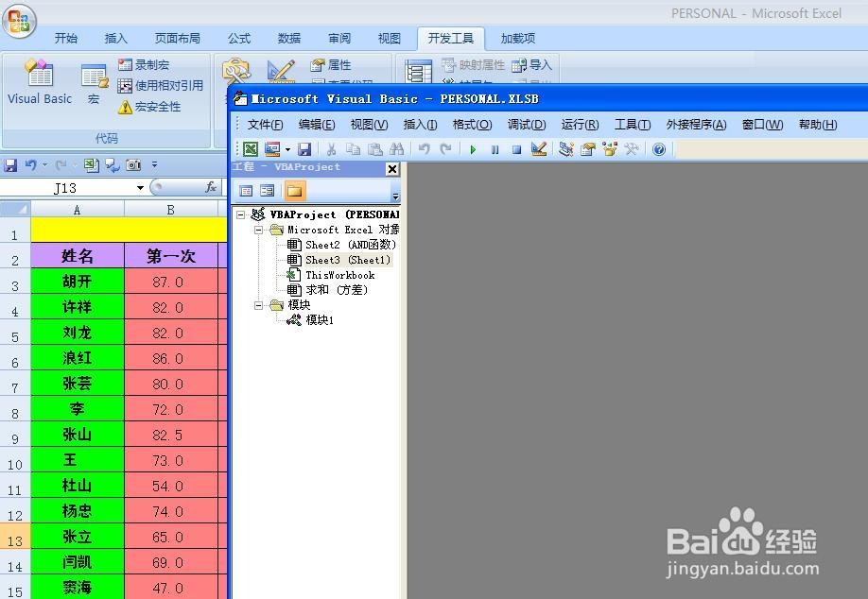The image size is (868, 599).
Task: Save PERSONAL.XLSB with the Save icon
Action: tap(304, 148)
